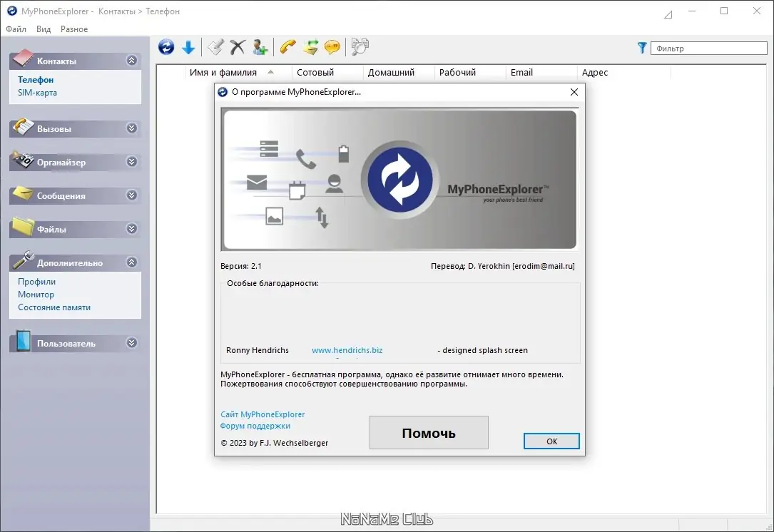
Task: Click the blue filter funnel icon
Action: coord(642,48)
